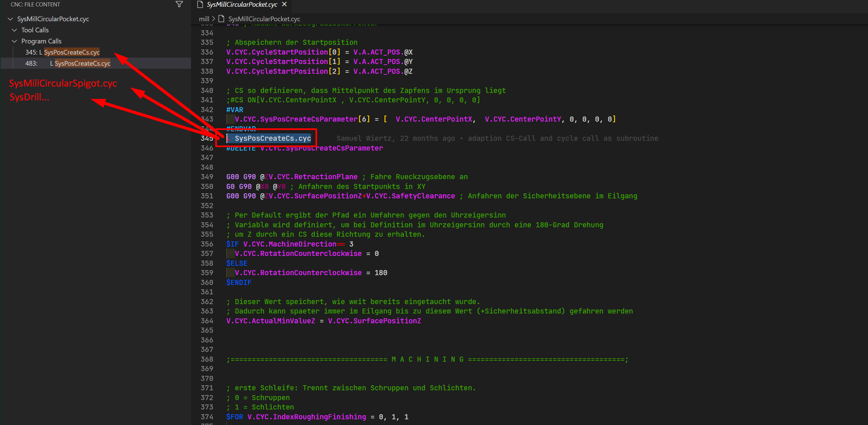
Task: Click line number 345 in the gutter
Action: (x=207, y=138)
